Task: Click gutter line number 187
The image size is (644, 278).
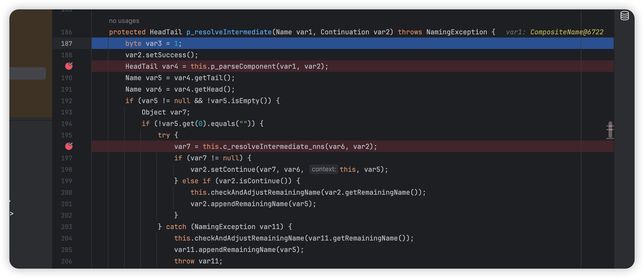Action: click(x=66, y=43)
